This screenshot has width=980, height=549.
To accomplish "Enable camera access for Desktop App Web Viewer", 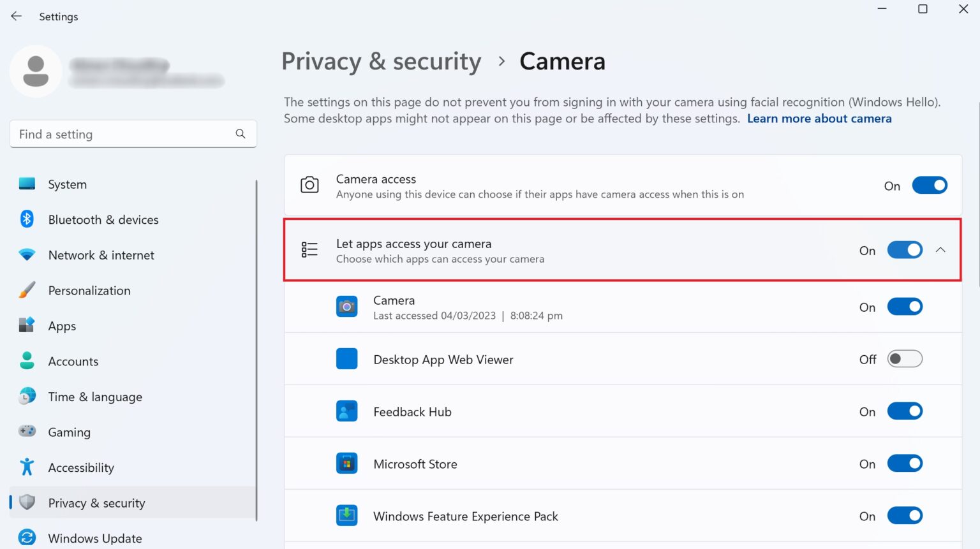I will click(905, 358).
